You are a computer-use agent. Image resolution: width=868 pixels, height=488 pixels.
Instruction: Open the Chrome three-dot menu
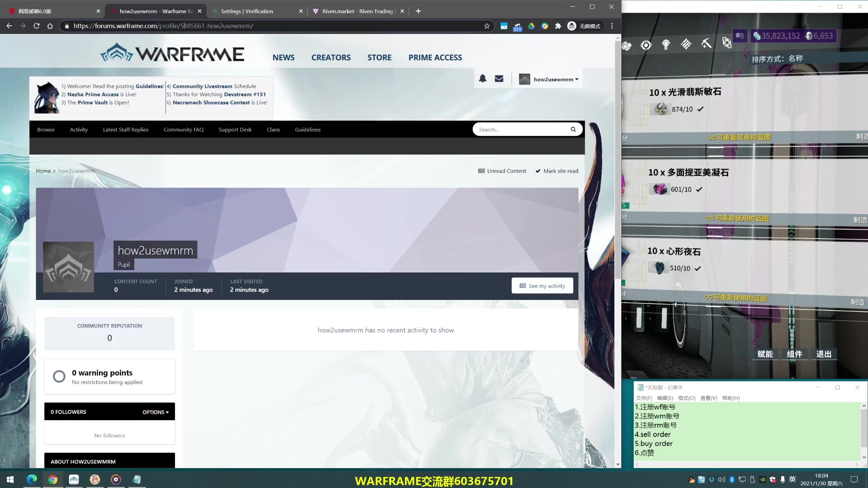pyautogui.click(x=612, y=26)
